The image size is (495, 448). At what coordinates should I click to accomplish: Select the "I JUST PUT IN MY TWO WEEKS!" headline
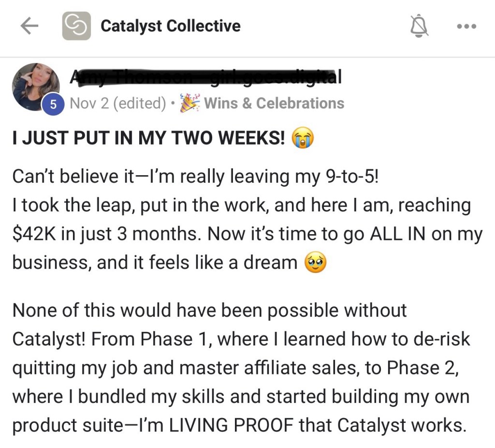coord(148,139)
